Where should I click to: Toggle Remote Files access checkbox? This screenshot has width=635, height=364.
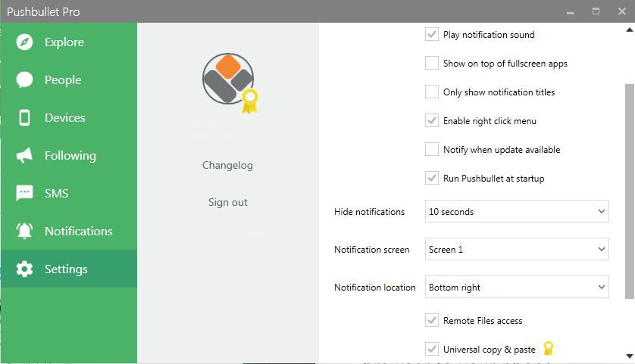click(x=432, y=320)
